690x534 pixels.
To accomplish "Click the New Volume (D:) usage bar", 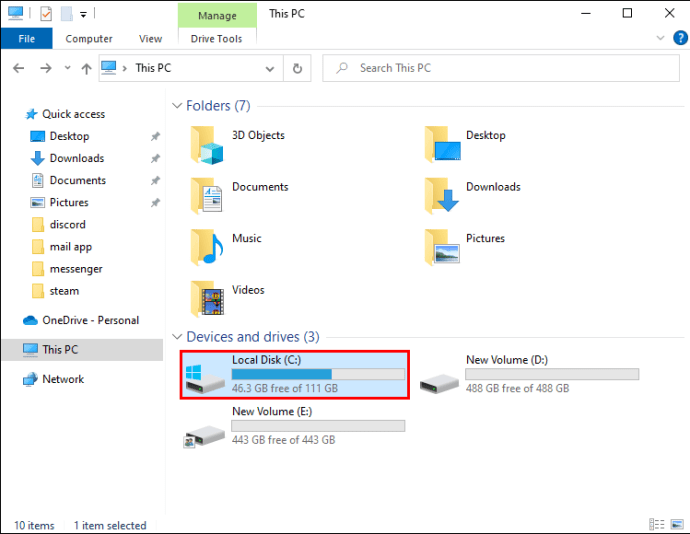I will click(552, 374).
